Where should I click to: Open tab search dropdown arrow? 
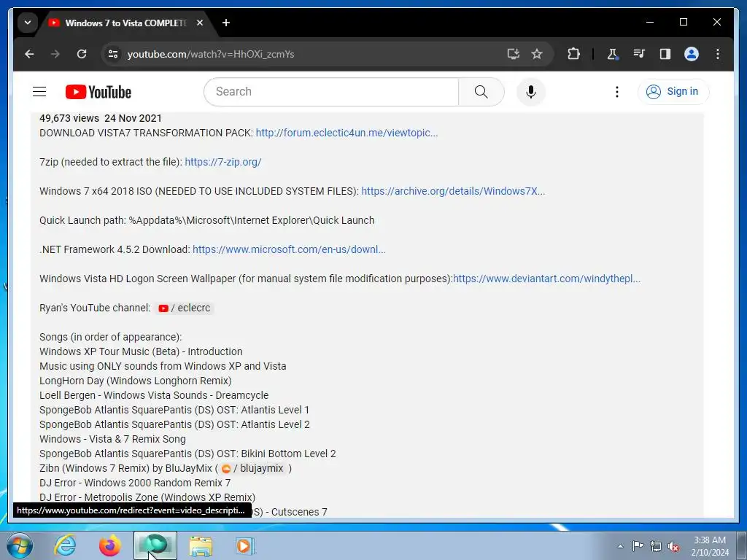click(28, 23)
